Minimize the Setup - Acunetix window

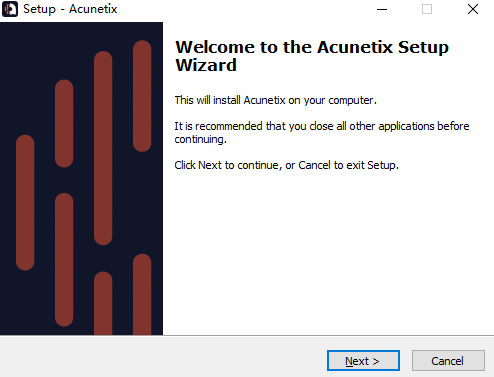[x=382, y=9]
